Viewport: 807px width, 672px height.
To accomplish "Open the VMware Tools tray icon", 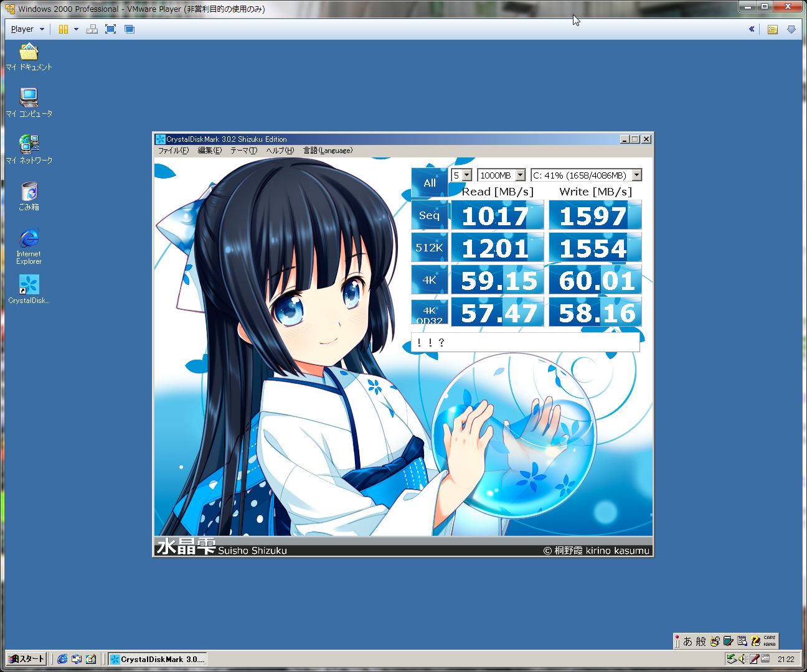I will tap(765, 659).
